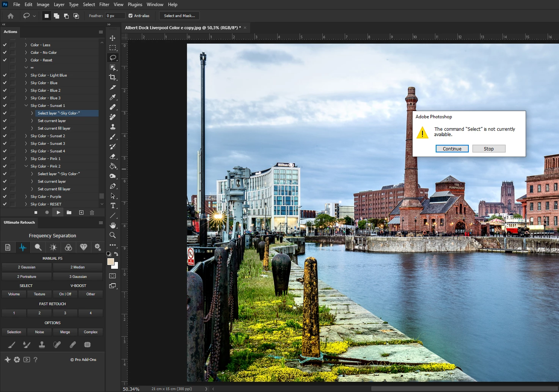Select the Eyedropper tool
This screenshot has height=392, width=559.
point(113,97)
